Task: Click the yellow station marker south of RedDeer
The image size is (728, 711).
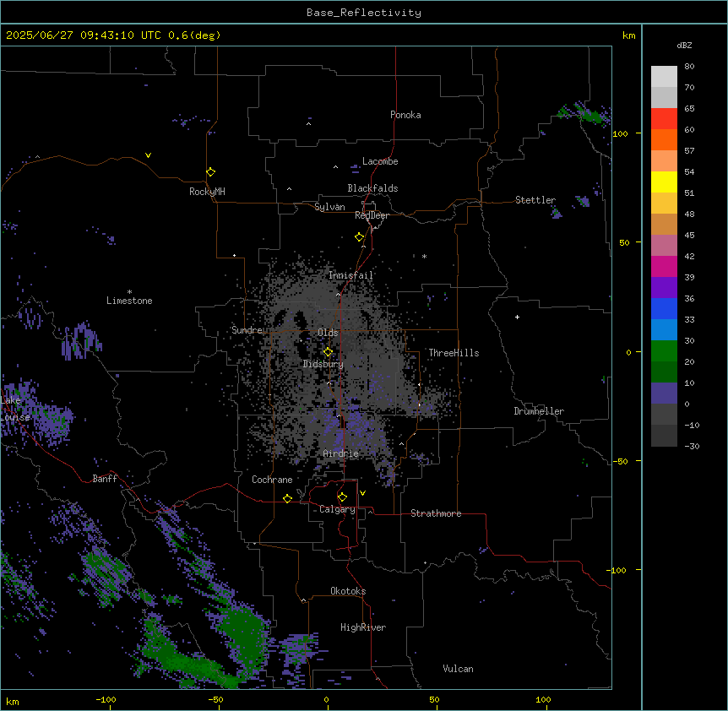Action: point(359,237)
